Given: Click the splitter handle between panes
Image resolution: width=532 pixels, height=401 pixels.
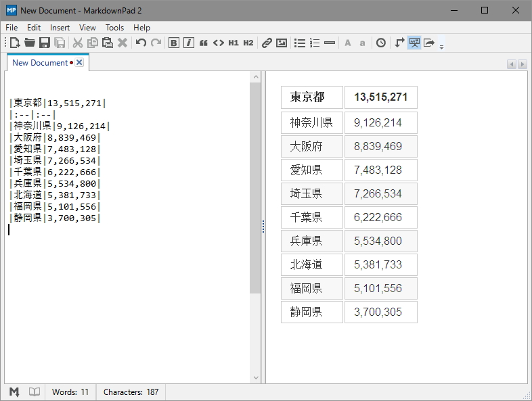Looking at the screenshot, I should coord(263,227).
